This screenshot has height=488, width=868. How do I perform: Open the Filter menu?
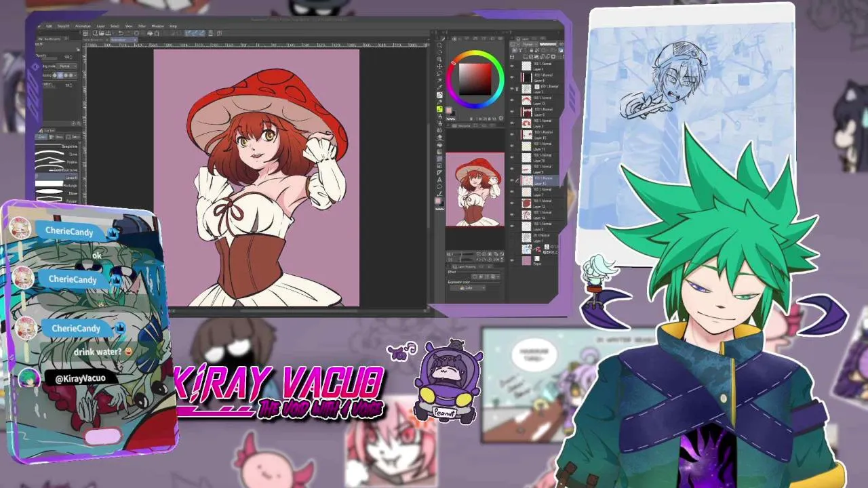[x=142, y=26]
